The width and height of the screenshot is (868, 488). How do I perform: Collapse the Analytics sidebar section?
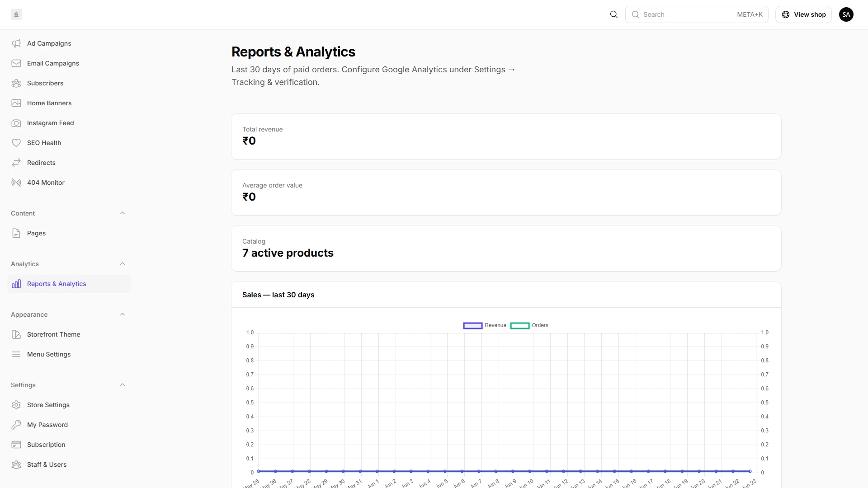click(123, 264)
